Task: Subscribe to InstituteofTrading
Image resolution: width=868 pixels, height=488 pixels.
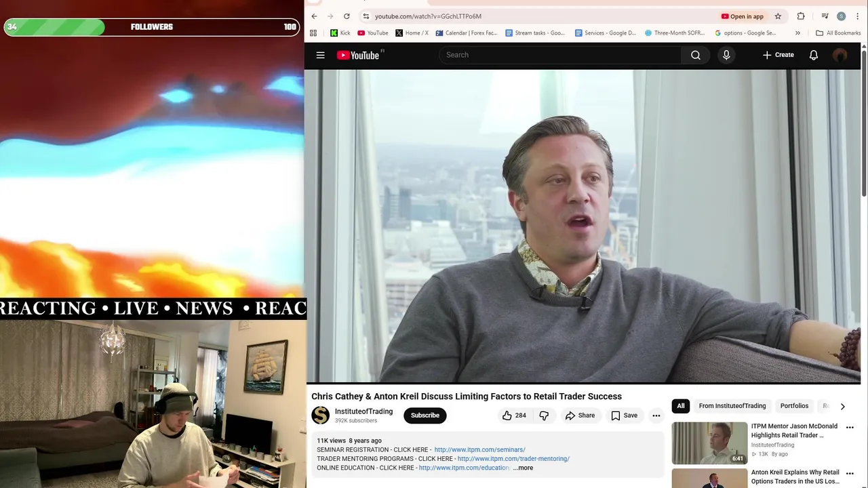Action: pyautogui.click(x=425, y=415)
